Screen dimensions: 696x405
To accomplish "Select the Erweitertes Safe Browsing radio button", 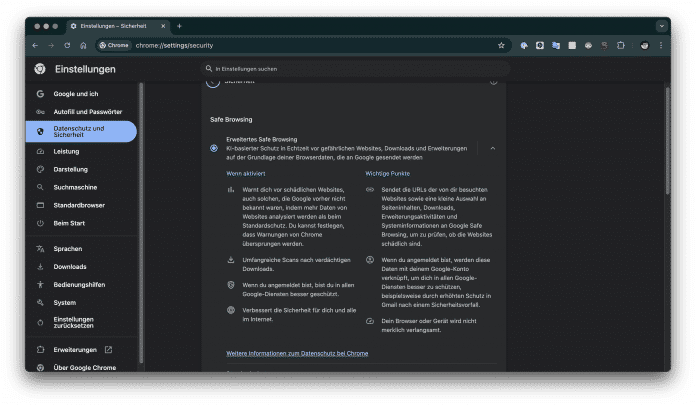I will (214, 148).
